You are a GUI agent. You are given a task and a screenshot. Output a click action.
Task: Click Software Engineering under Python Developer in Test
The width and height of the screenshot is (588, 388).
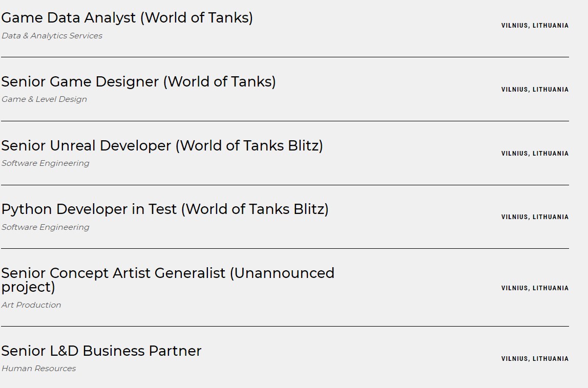coord(46,227)
